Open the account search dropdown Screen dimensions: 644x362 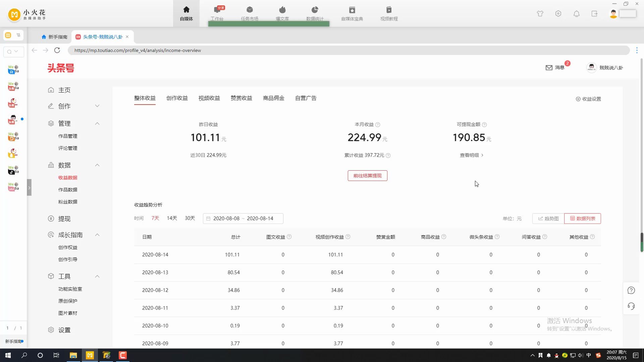click(x=13, y=52)
